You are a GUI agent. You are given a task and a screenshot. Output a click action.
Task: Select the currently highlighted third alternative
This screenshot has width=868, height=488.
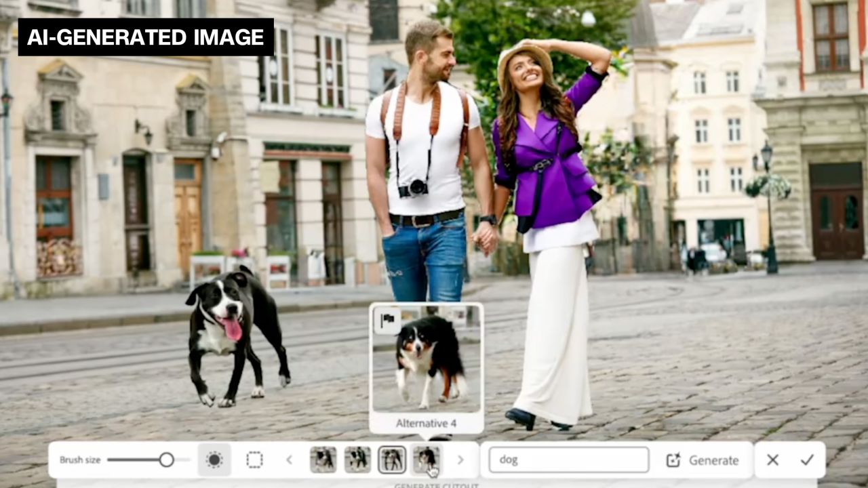coord(391,459)
